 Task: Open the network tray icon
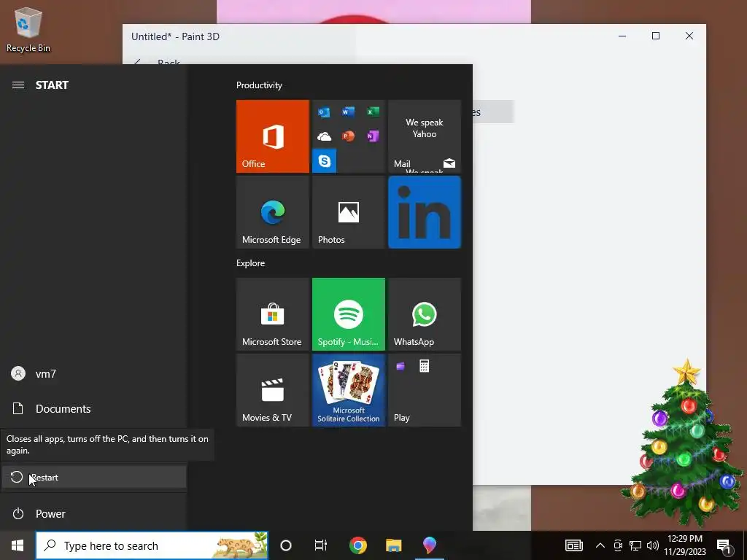(x=635, y=545)
